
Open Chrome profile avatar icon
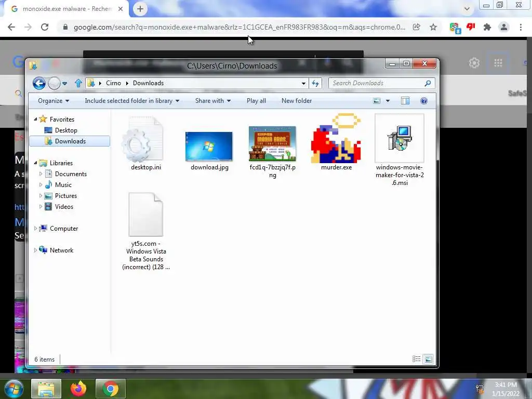point(504,27)
